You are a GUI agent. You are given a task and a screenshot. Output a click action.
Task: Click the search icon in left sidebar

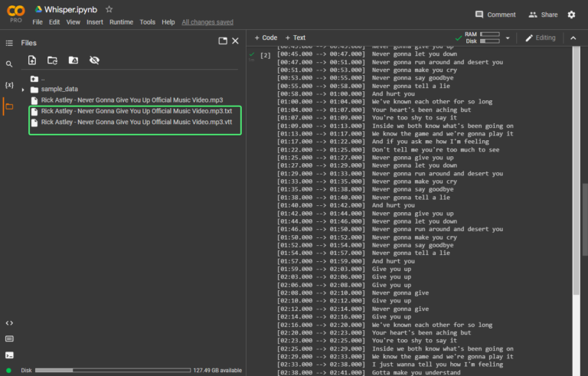9,64
